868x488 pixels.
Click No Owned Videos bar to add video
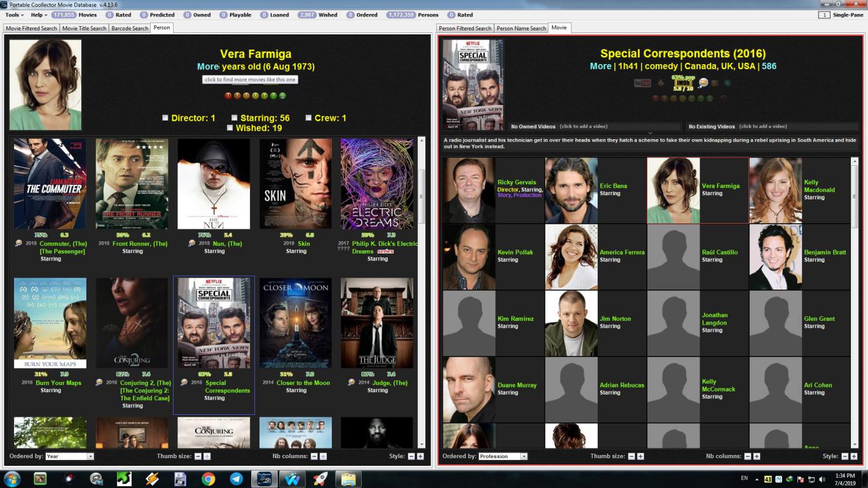click(x=595, y=126)
